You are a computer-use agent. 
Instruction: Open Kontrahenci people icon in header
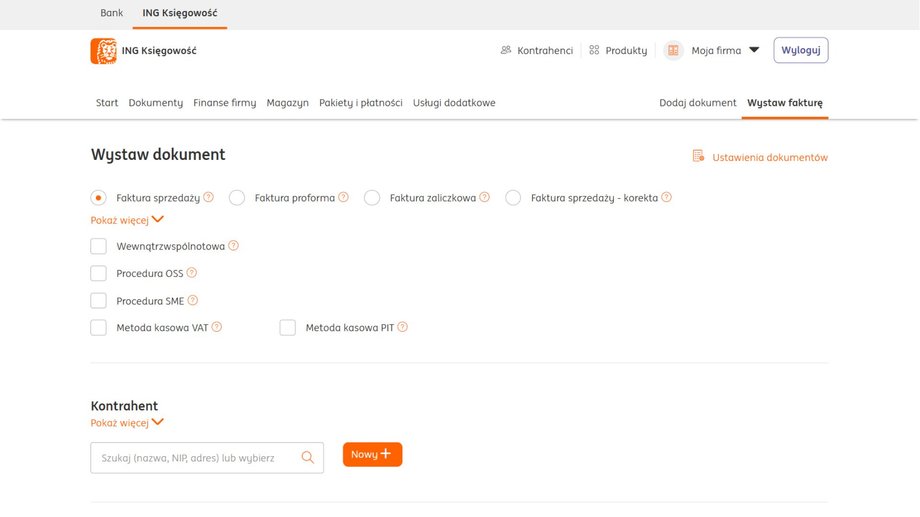point(506,50)
